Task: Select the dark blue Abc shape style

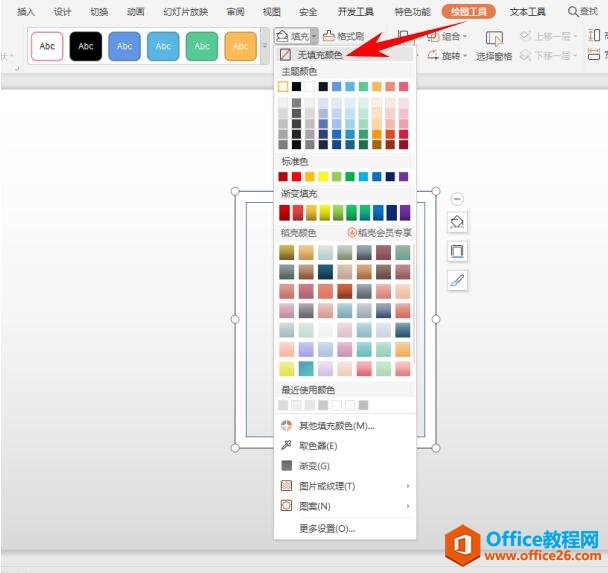Action: click(x=124, y=46)
